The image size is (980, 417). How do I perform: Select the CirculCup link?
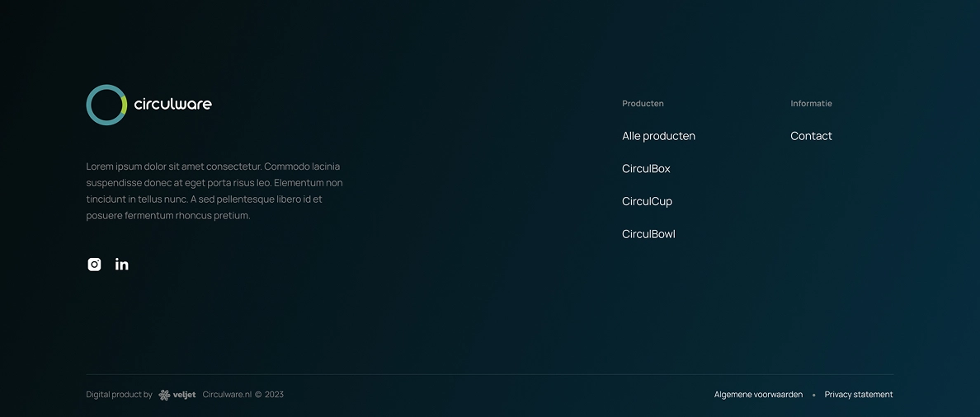647,202
